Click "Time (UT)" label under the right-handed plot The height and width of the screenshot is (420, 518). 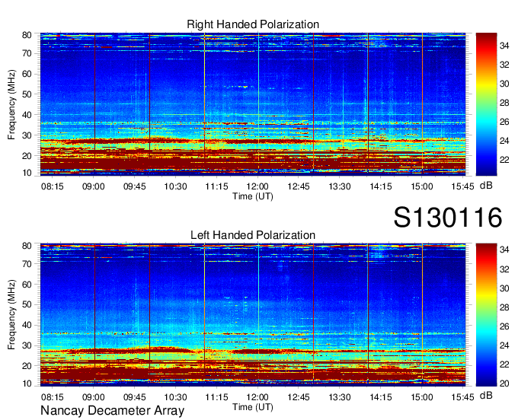pos(253,196)
